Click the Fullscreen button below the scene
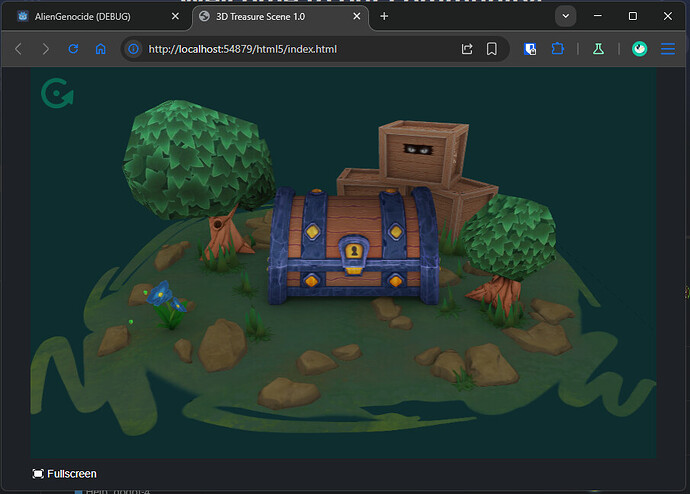Image resolution: width=690 pixels, height=494 pixels. pyautogui.click(x=64, y=473)
